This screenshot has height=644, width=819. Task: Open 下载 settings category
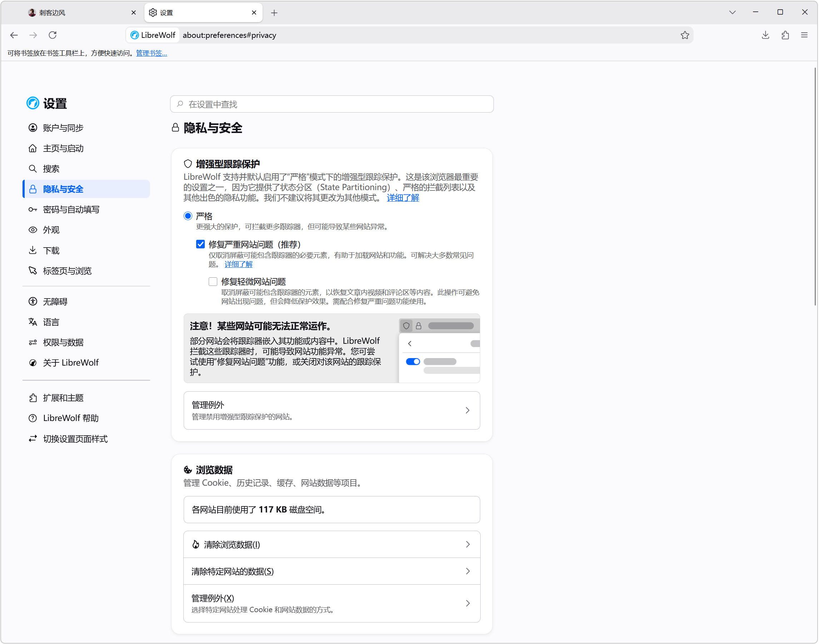click(86, 251)
